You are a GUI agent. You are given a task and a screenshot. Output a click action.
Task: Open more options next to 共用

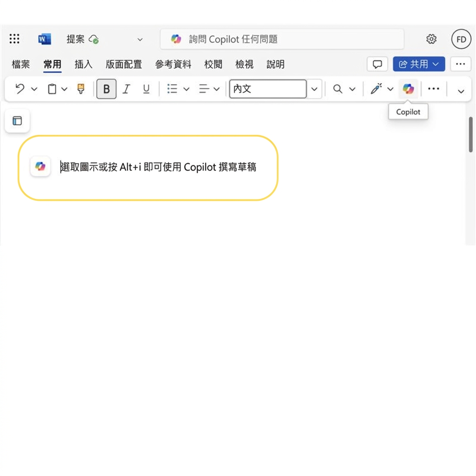coord(460,64)
